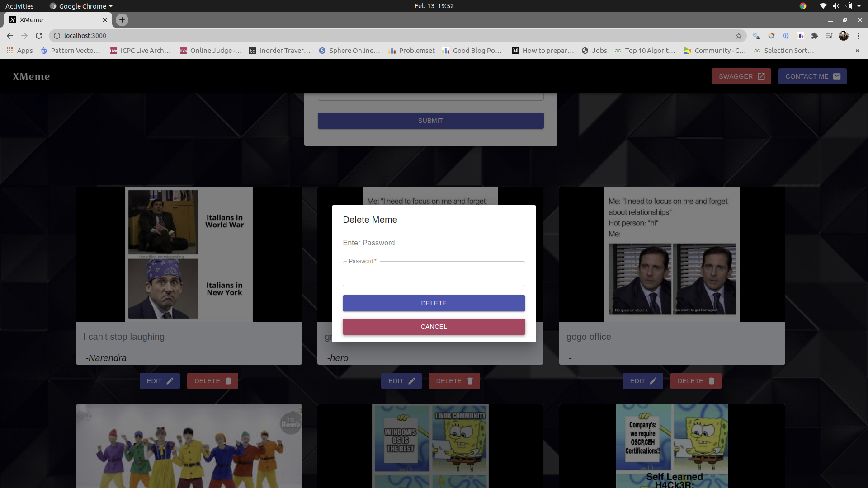
Task: Click CANCEL to dismiss delete dialog
Action: point(434,327)
